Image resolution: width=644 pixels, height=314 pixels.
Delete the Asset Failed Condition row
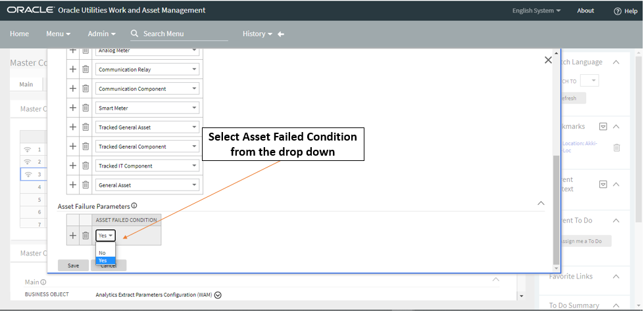click(86, 236)
